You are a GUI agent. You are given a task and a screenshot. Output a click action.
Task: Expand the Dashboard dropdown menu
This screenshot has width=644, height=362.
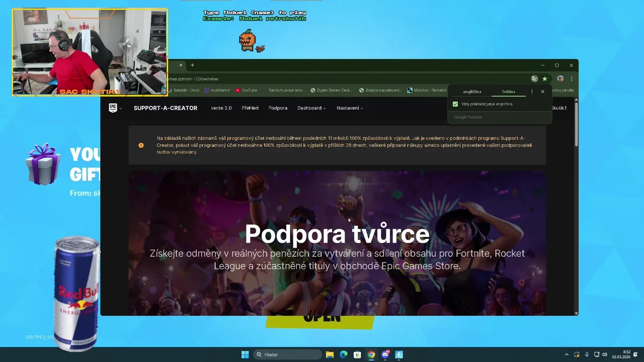[311, 108]
